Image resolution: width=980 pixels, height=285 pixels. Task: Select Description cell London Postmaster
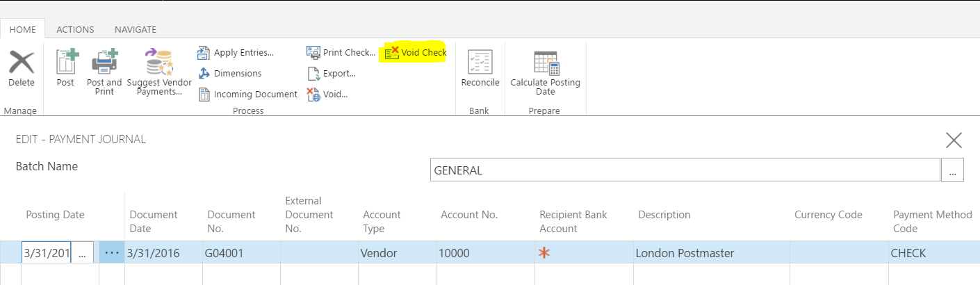[x=712, y=253]
